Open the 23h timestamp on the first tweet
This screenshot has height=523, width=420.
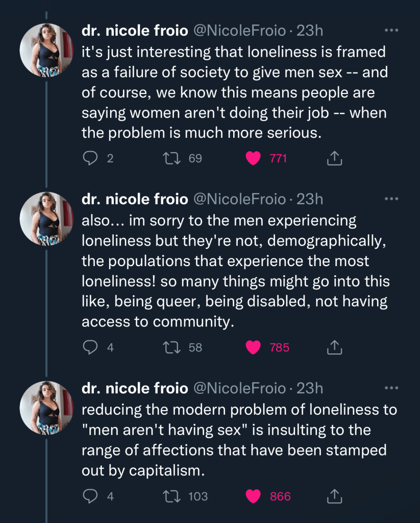click(310, 31)
